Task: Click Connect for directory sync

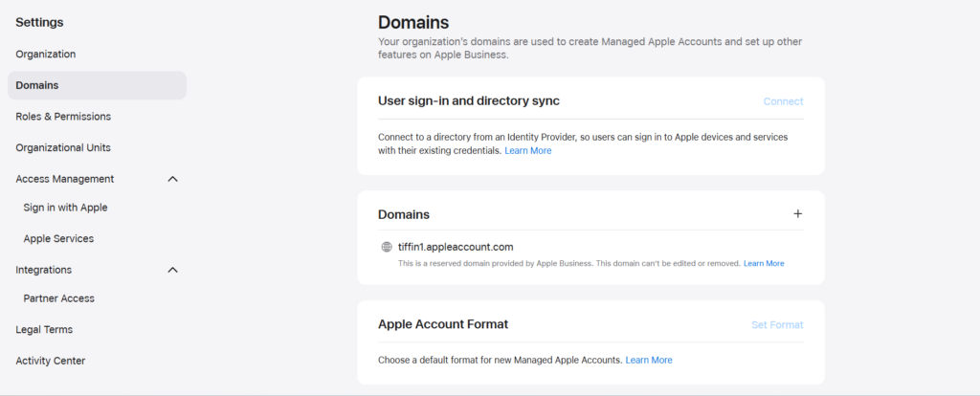Action: 783,101
